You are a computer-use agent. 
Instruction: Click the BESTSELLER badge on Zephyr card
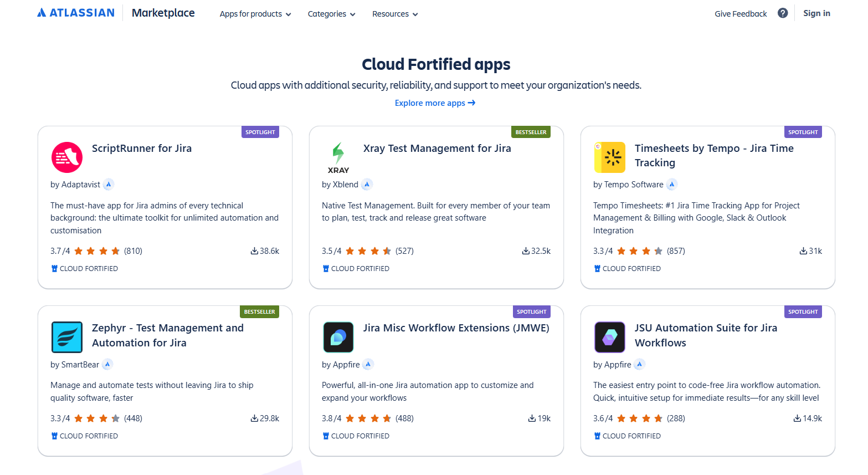(x=259, y=311)
